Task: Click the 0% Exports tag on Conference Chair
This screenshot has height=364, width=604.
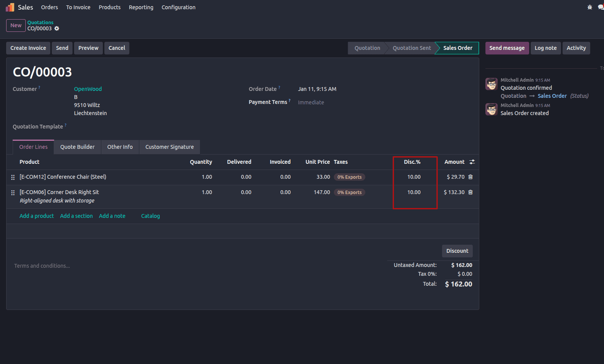Action: click(x=350, y=177)
